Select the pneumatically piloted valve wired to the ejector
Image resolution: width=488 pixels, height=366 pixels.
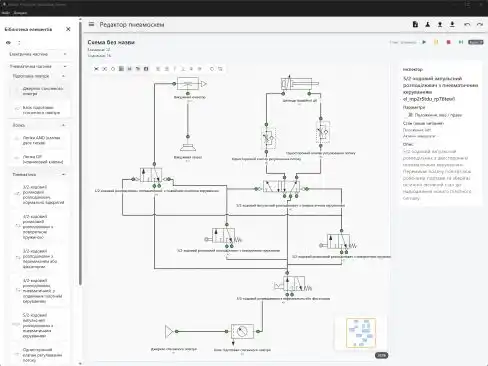pos(151,175)
